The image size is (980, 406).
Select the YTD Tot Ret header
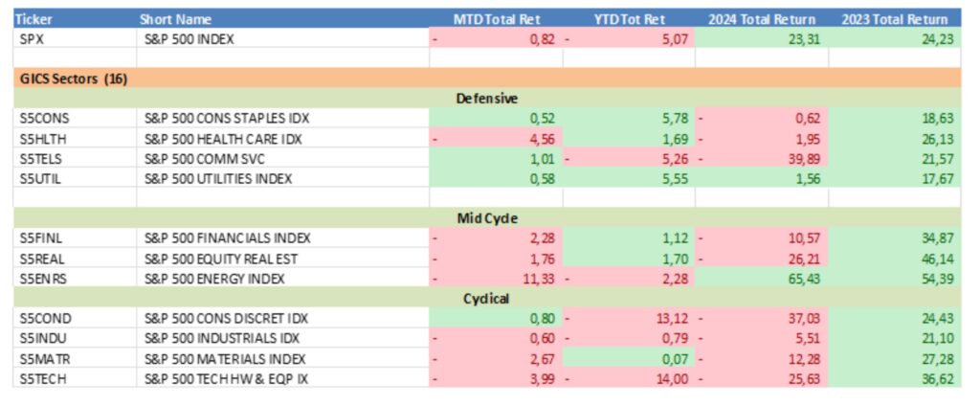(x=628, y=19)
